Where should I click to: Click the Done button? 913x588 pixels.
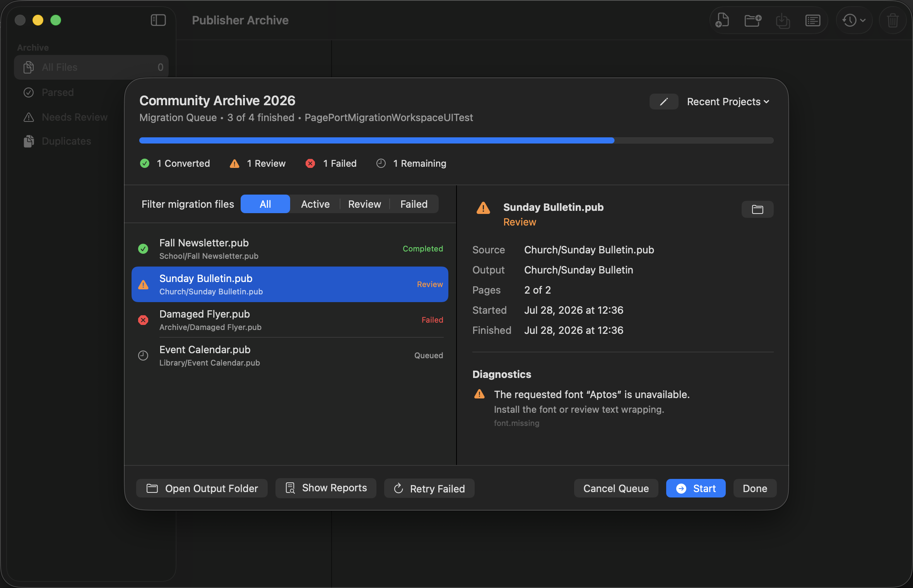pyautogui.click(x=755, y=488)
